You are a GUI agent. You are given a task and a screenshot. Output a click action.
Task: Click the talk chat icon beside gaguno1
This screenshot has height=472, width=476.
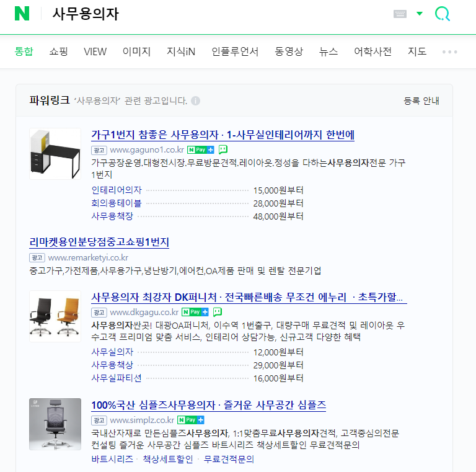[x=223, y=149]
